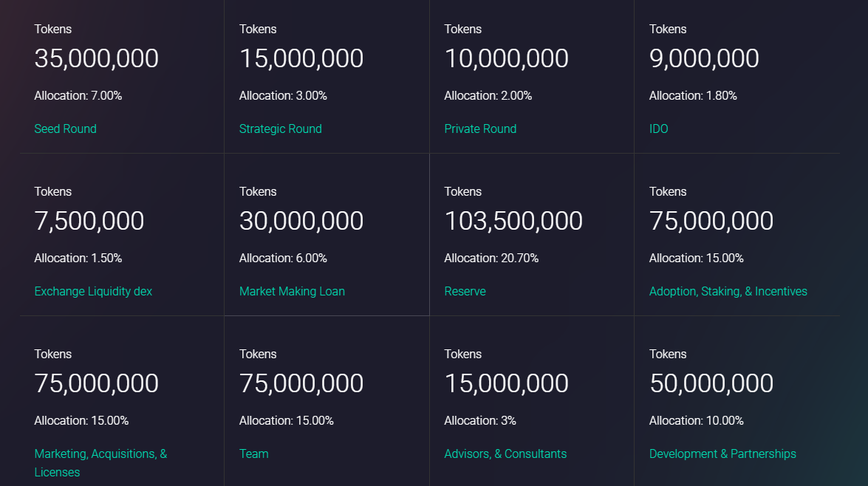868x486 pixels.
Task: Click the 35,000,000 token amount
Action: coord(96,58)
